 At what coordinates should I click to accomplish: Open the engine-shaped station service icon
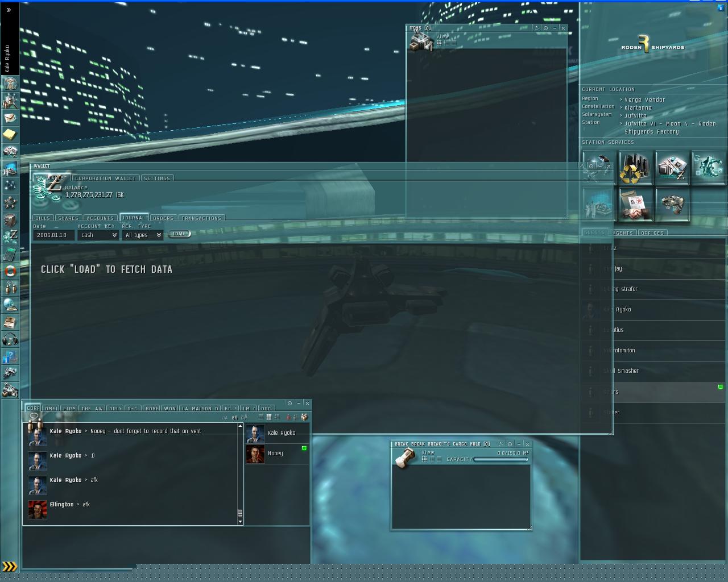(672, 205)
